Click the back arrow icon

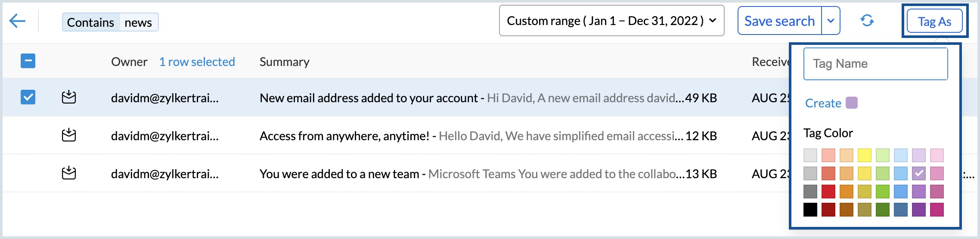point(18,21)
